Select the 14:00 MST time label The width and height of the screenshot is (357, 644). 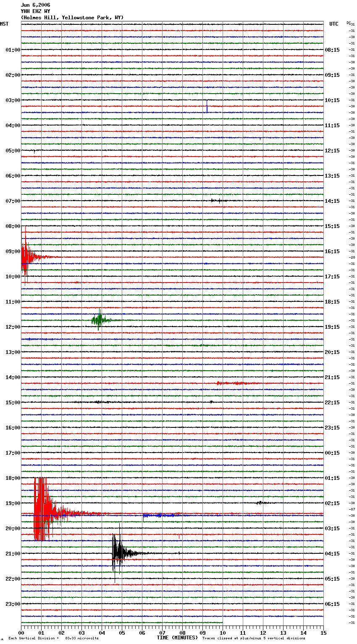click(x=13, y=377)
